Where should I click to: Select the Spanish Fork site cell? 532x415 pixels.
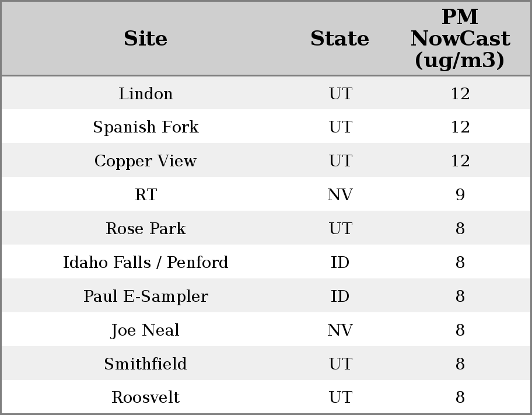[145, 127]
